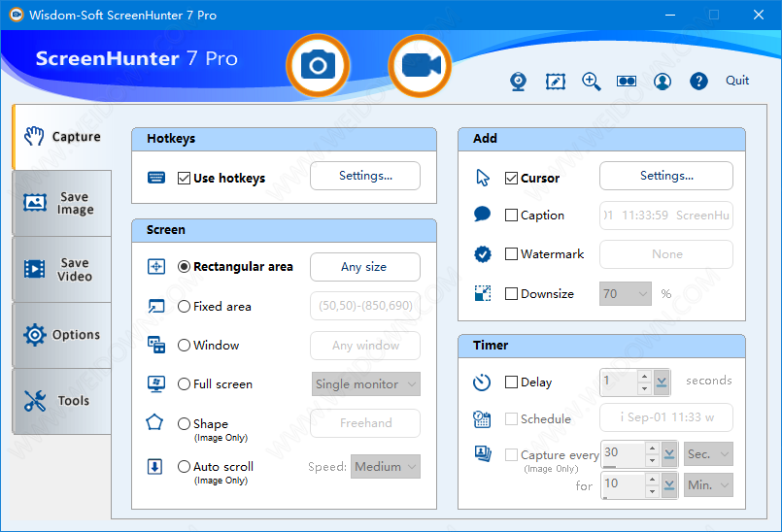Click the Capture every stacked images icon

point(483,453)
